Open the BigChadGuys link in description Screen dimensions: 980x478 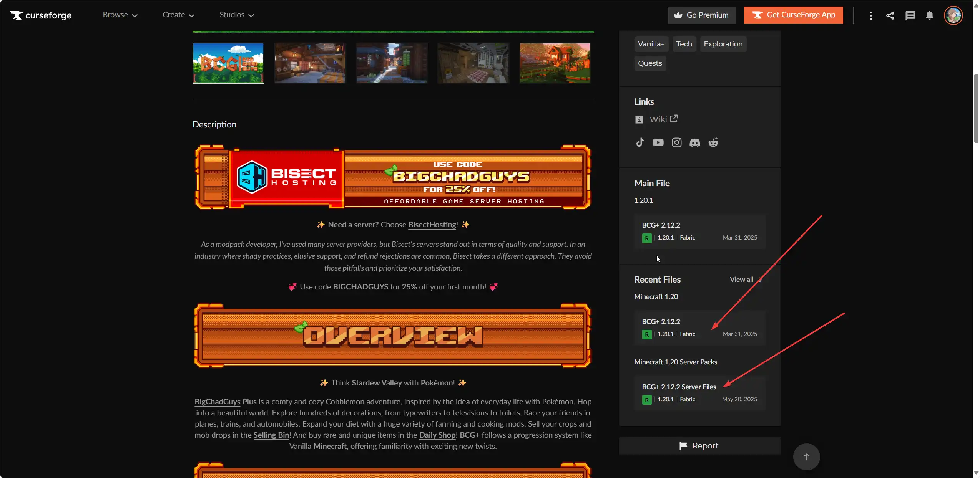[x=217, y=402]
